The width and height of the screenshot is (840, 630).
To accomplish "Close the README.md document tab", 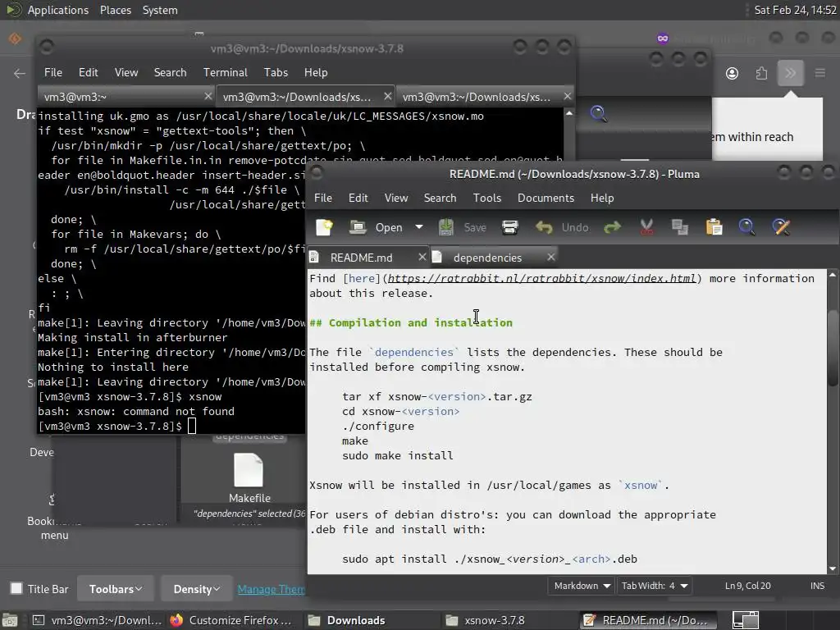I will [x=422, y=257].
